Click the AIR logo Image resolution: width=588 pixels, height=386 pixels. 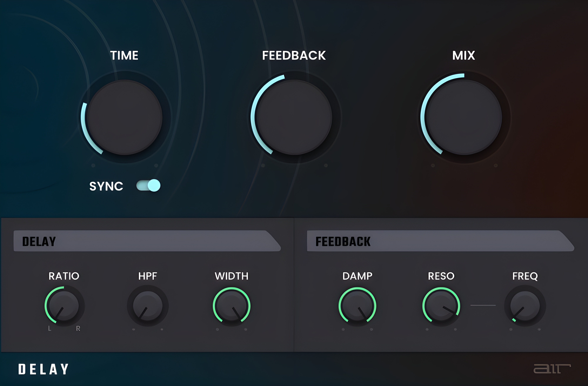point(552,369)
